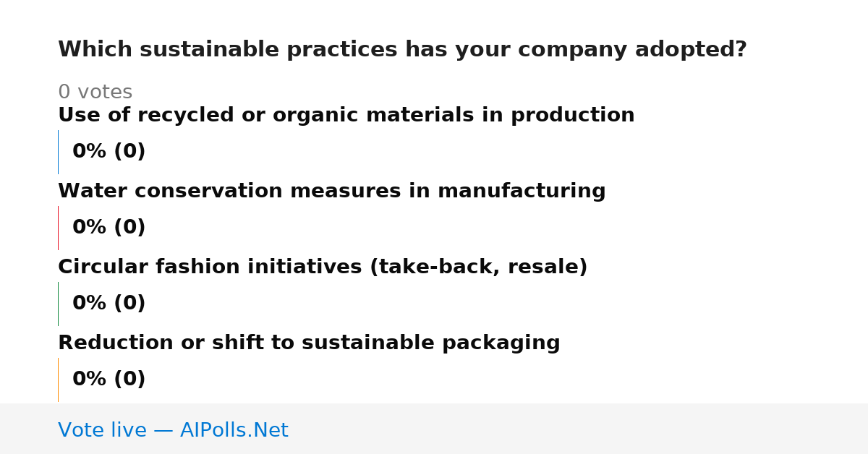This screenshot has width=868, height=454.
Task: Choose Circular fashion initiatives option
Action: pyautogui.click(x=323, y=267)
